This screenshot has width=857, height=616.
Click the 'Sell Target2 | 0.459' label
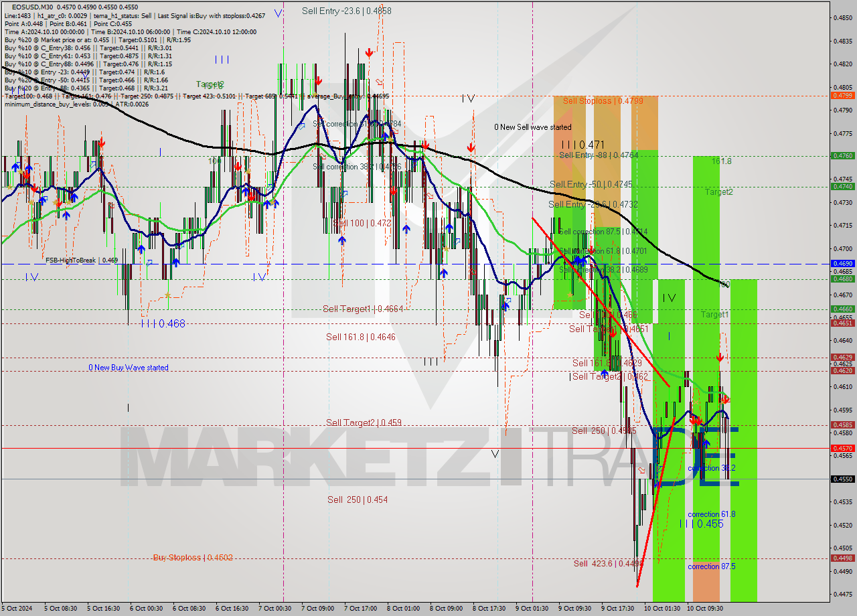(364, 422)
